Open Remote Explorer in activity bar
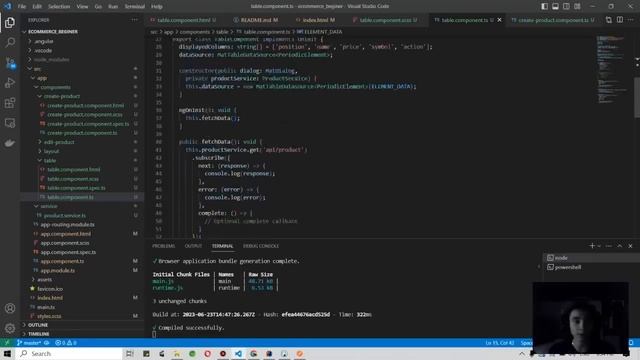 tap(10, 123)
